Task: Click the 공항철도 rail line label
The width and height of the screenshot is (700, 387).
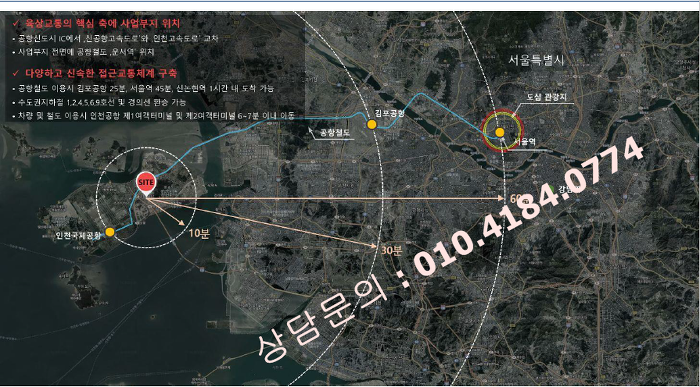Action: point(335,133)
